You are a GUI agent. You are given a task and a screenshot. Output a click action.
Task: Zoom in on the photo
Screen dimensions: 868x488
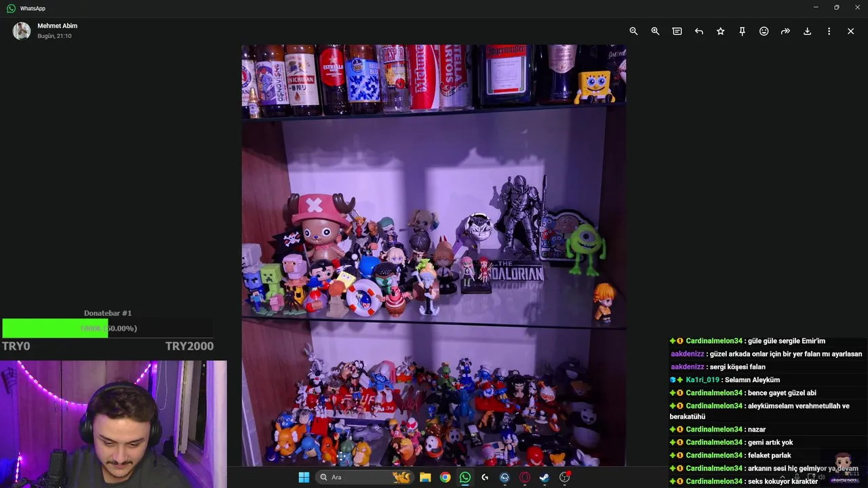click(x=655, y=31)
